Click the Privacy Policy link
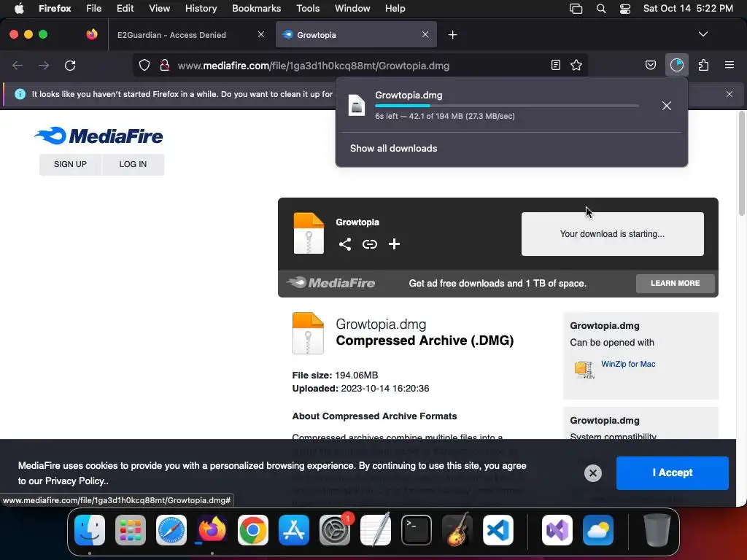Screen dimensions: 747x560 point(75,481)
